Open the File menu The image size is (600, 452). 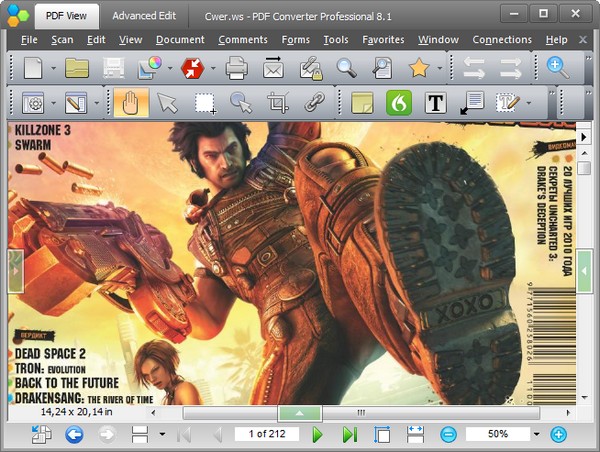pos(29,40)
